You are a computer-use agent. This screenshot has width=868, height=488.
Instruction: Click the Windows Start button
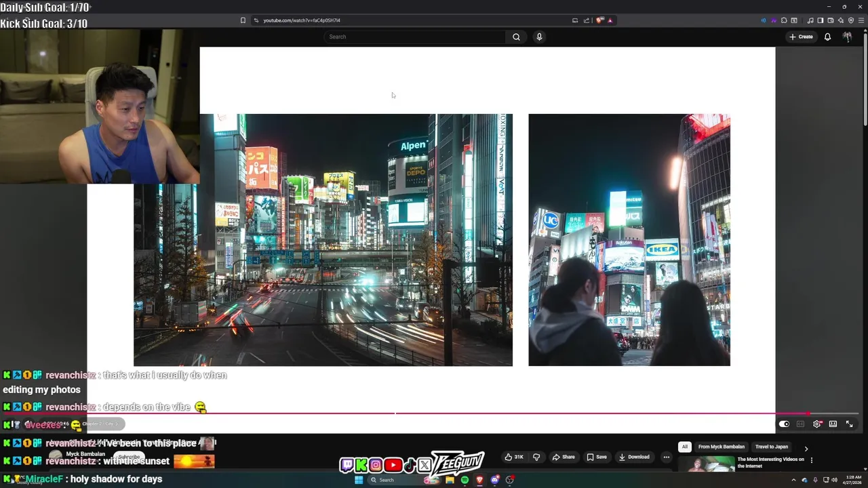click(x=359, y=480)
